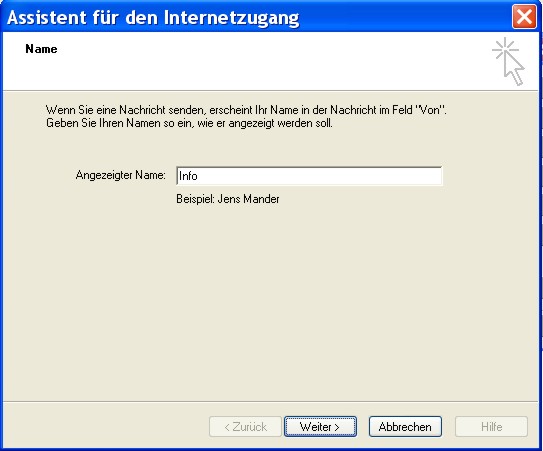
Task: Continue with the Weiter button
Action: point(320,426)
